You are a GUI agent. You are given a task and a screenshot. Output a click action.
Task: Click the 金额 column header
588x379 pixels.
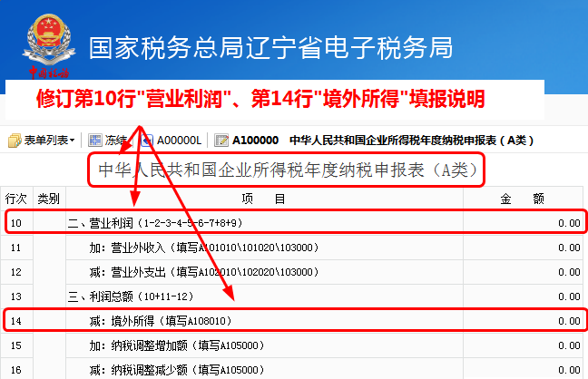coord(523,199)
